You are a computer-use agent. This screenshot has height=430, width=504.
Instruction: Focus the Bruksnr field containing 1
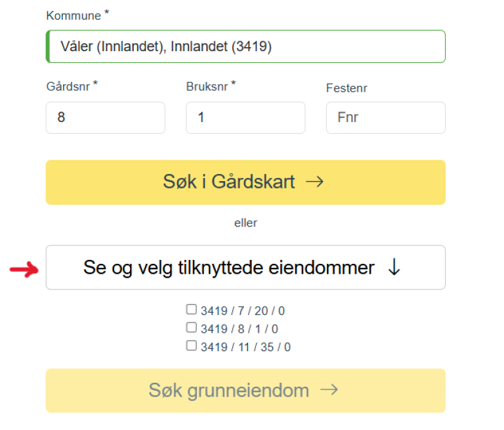pos(245,118)
